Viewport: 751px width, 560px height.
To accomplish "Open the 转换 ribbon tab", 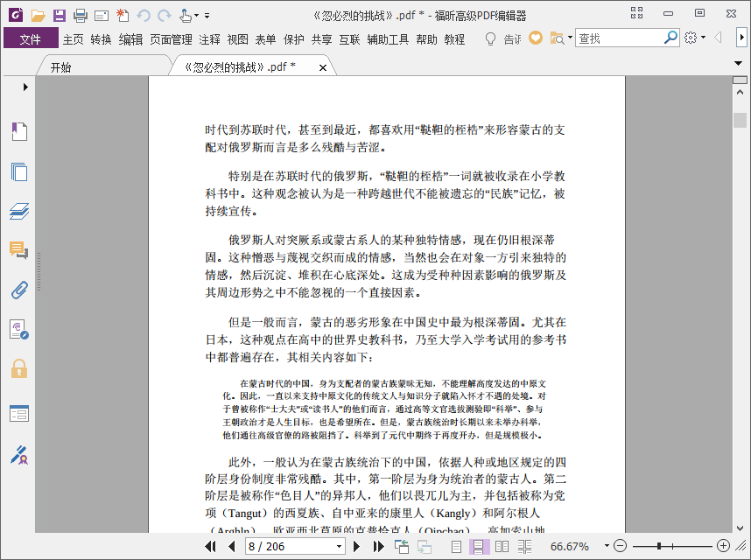I will [101, 39].
